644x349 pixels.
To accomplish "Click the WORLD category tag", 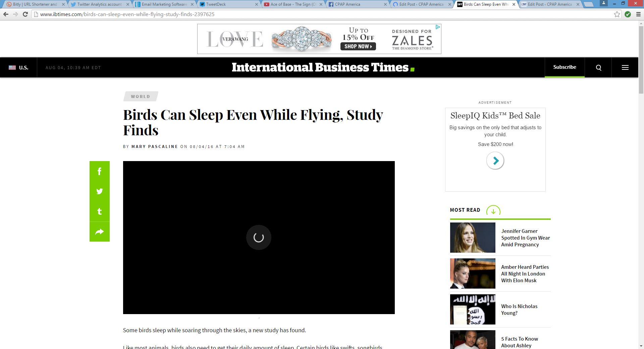I will pos(141,97).
